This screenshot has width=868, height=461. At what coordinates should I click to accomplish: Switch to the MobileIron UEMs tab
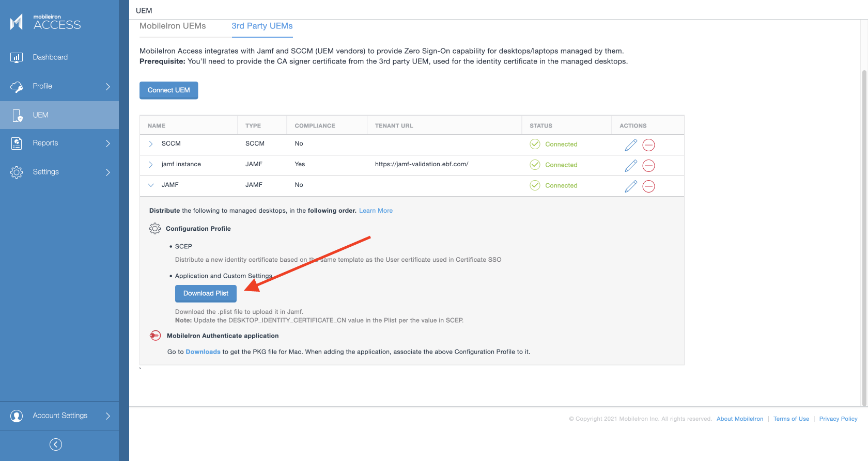tap(173, 26)
